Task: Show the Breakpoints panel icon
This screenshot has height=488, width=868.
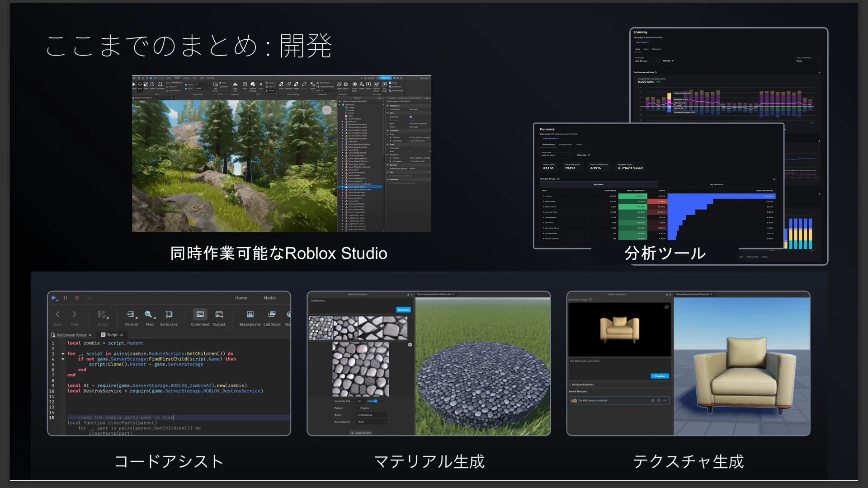Action: click(x=250, y=314)
